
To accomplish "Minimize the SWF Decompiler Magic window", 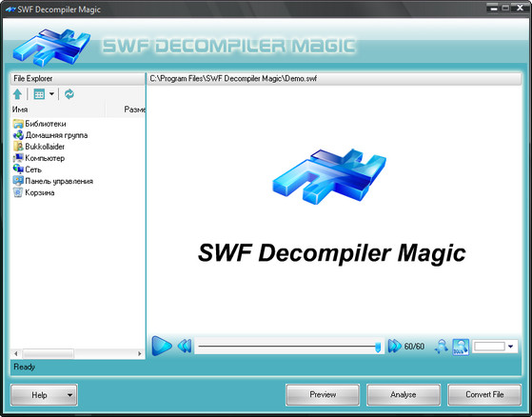I will pyautogui.click(x=494, y=9).
